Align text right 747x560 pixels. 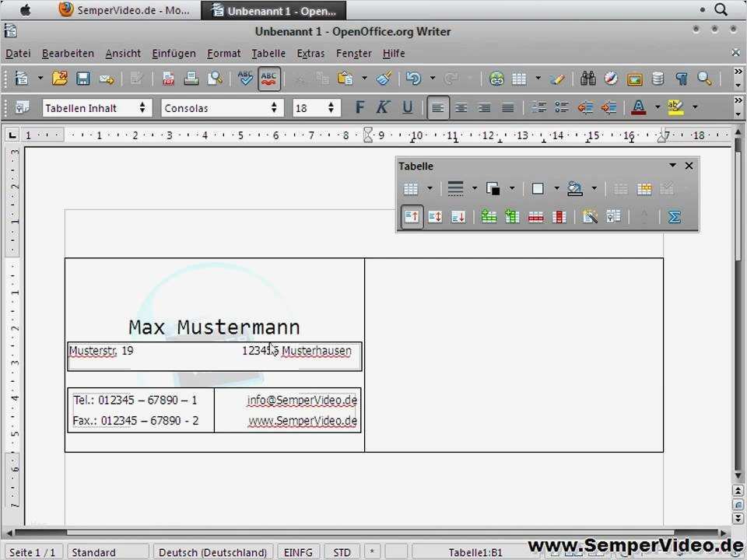[x=485, y=108]
